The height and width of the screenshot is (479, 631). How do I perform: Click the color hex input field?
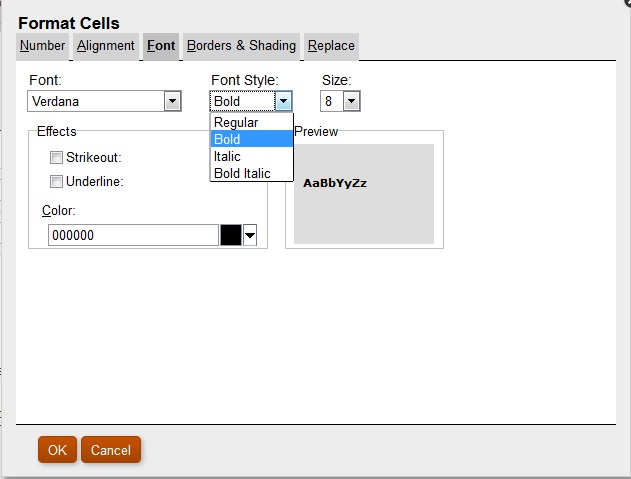pyautogui.click(x=132, y=235)
